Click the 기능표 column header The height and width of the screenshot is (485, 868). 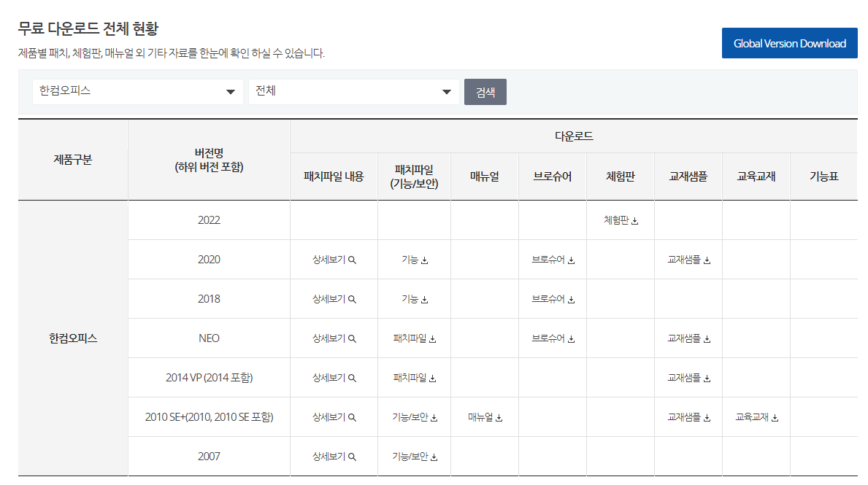823,176
